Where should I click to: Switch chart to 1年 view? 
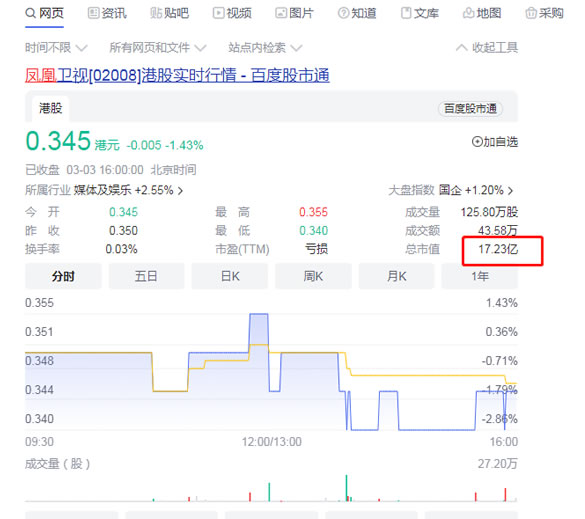tap(480, 276)
